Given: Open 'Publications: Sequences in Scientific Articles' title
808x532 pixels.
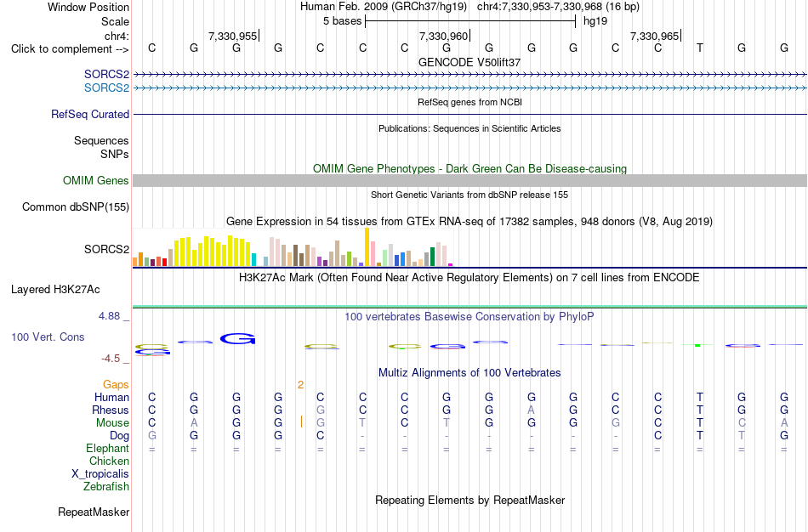Looking at the screenshot, I should click(x=469, y=128).
